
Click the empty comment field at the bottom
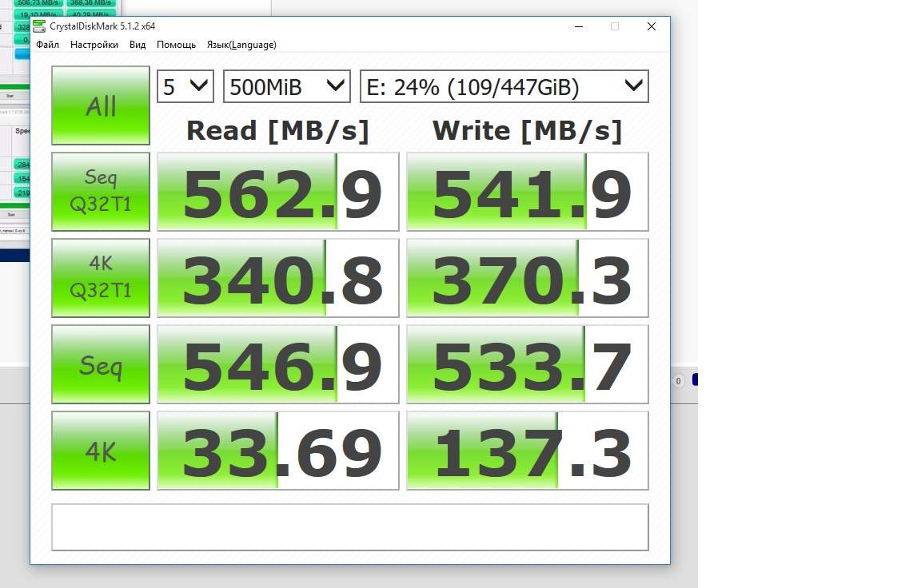(x=349, y=527)
